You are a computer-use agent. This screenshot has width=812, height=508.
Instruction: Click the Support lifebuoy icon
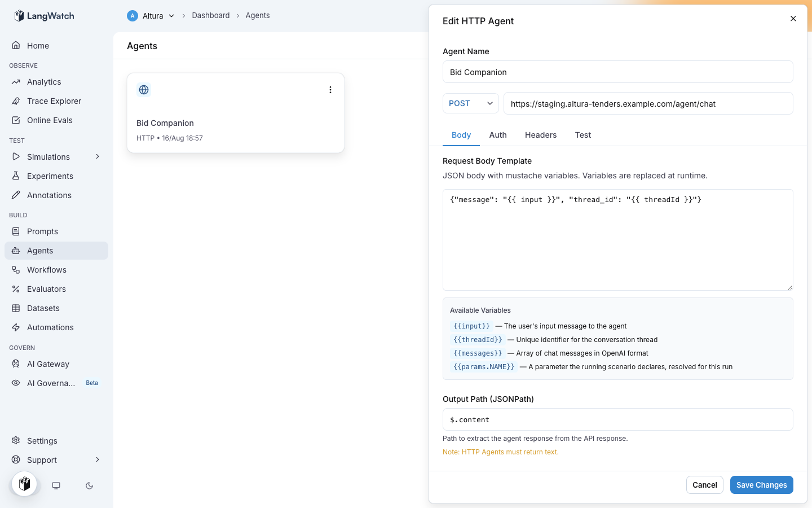(x=16, y=459)
